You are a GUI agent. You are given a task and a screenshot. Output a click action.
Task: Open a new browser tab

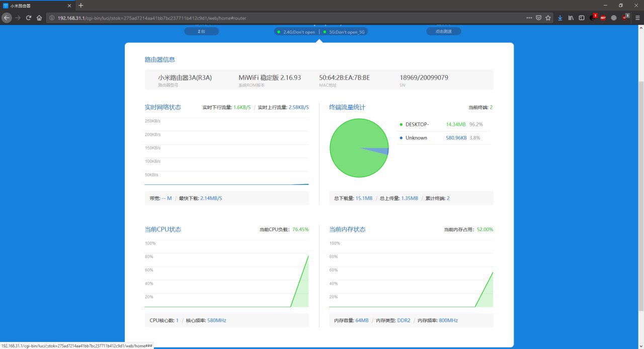click(81, 6)
